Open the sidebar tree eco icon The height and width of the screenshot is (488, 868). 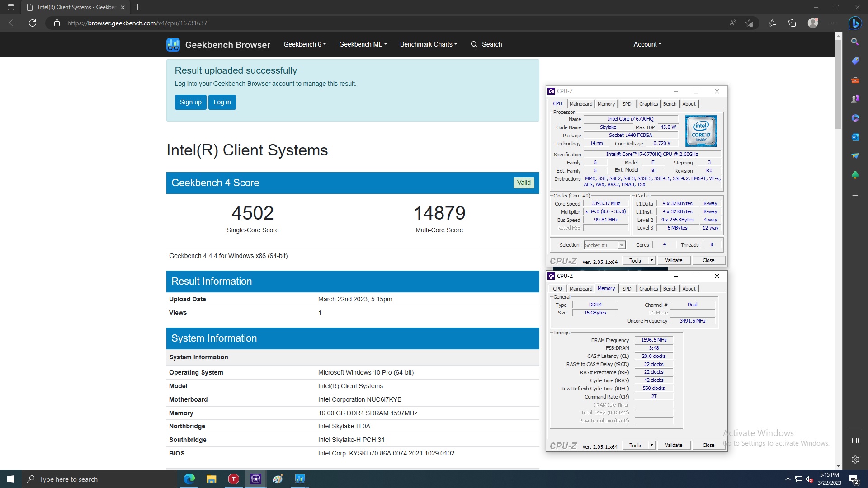coord(855,175)
